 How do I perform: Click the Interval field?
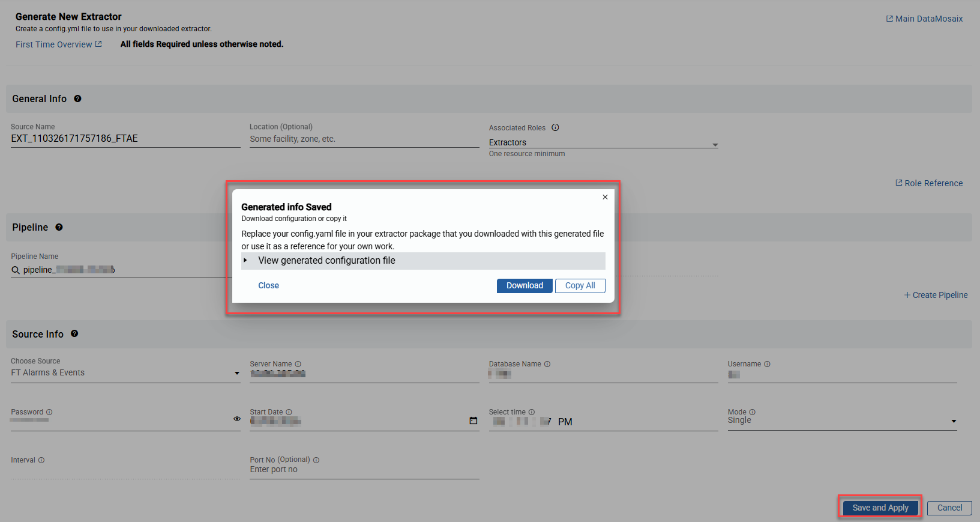(x=125, y=471)
